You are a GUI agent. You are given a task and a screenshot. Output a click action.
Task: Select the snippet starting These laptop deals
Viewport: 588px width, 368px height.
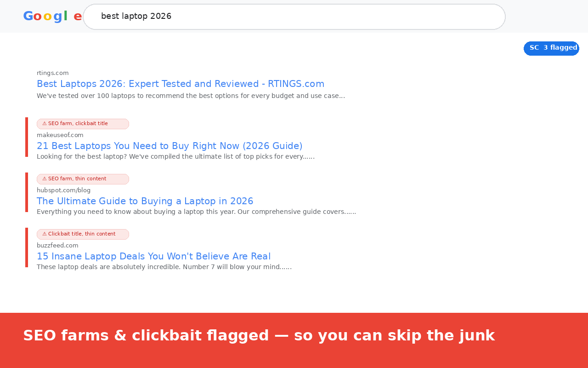(x=164, y=267)
